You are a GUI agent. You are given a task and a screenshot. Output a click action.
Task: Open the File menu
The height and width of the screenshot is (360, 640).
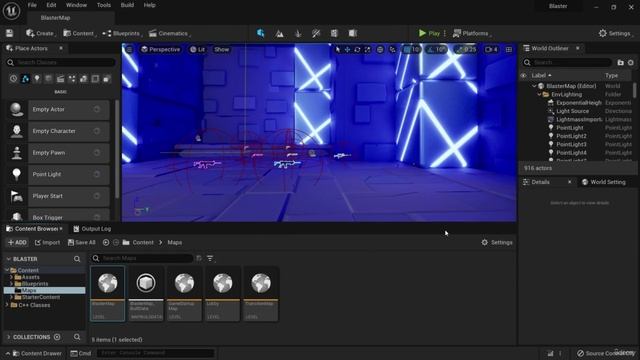coord(32,5)
